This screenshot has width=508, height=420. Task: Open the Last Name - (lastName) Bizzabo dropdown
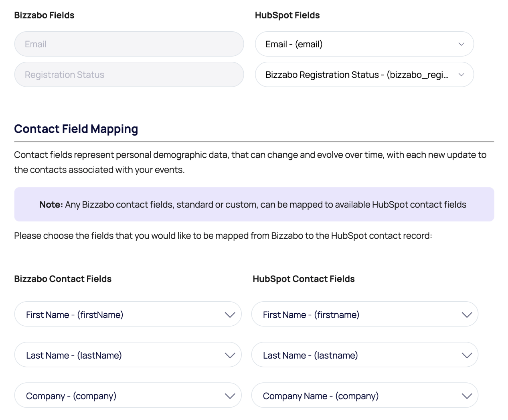[128, 355]
